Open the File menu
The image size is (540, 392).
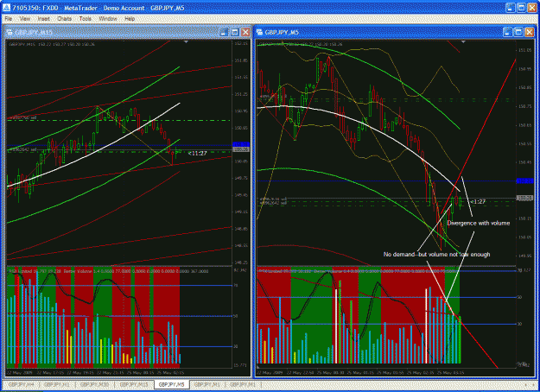9,19
